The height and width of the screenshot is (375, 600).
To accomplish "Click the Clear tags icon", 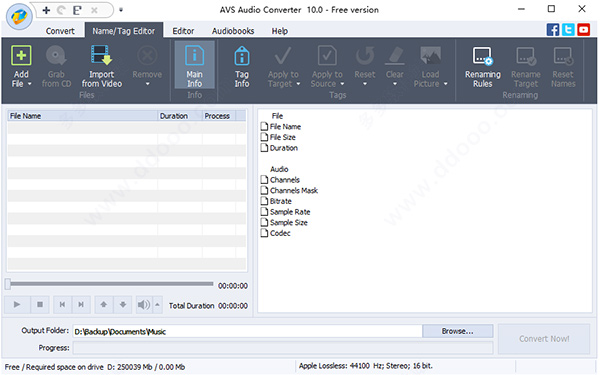I will pos(395,56).
